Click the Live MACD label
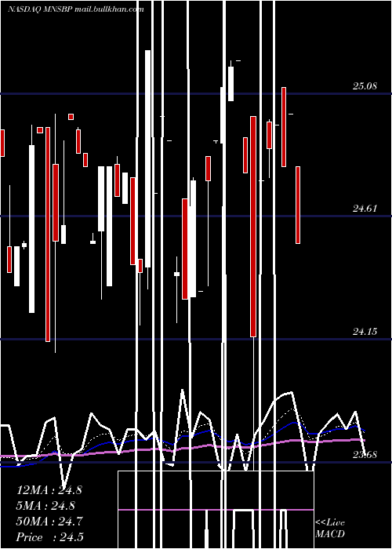This screenshot has width=392, height=549. [x=330, y=528]
